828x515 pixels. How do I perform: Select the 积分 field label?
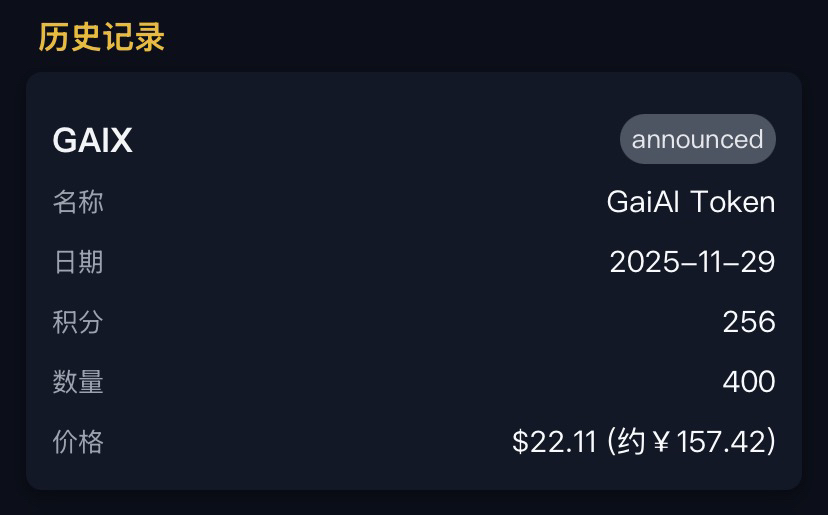[x=78, y=322]
